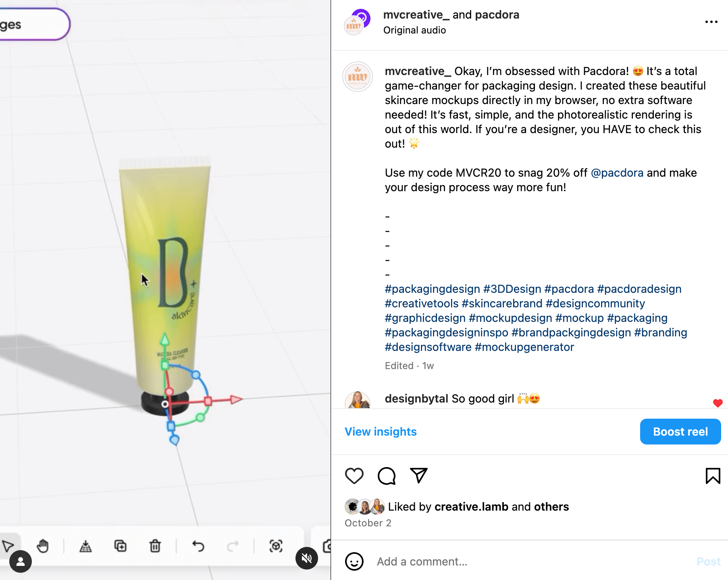The image size is (728, 580).
Task: Open the #designcommunity hashtag
Action: pos(595,303)
